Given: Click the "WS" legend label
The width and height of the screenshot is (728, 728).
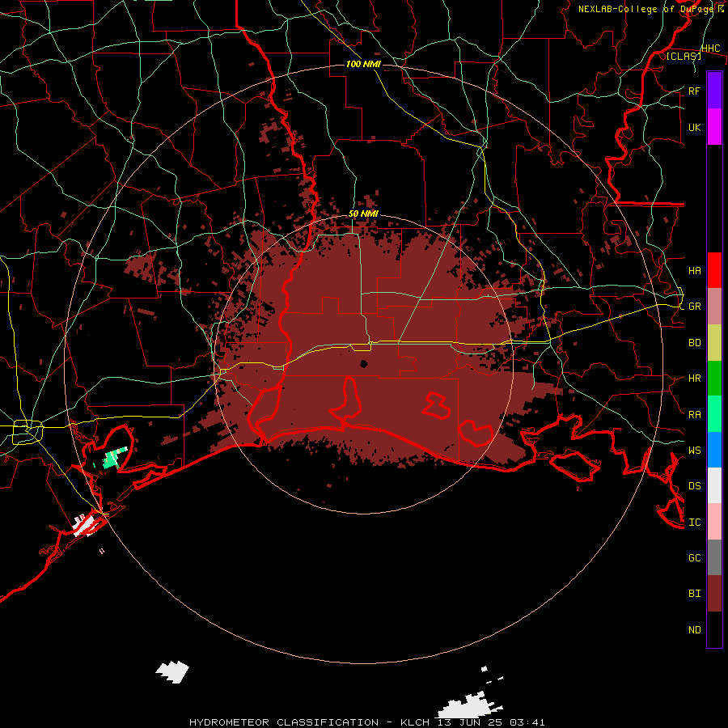Looking at the screenshot, I should 694,450.
